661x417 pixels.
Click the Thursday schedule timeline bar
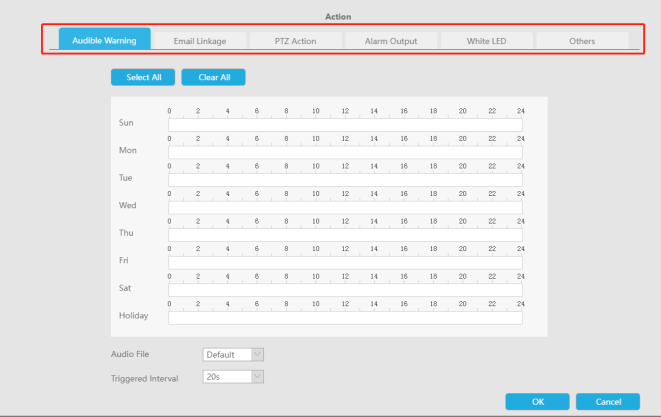345,235
